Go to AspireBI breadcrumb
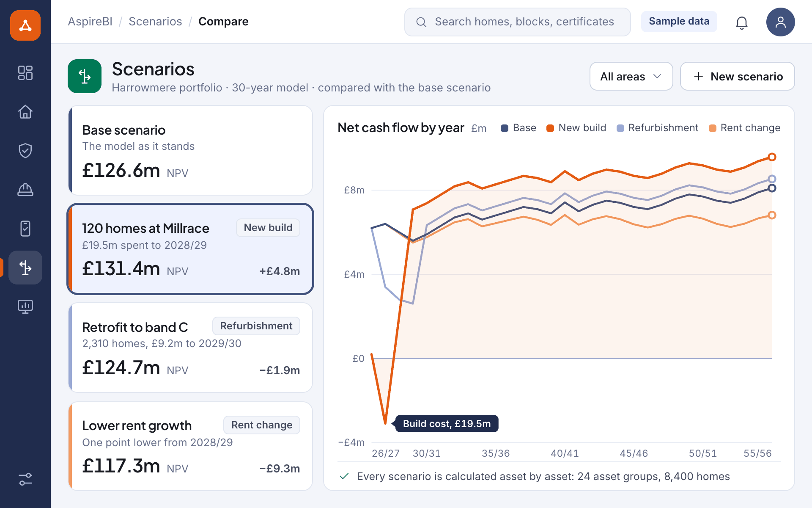 [x=90, y=22]
